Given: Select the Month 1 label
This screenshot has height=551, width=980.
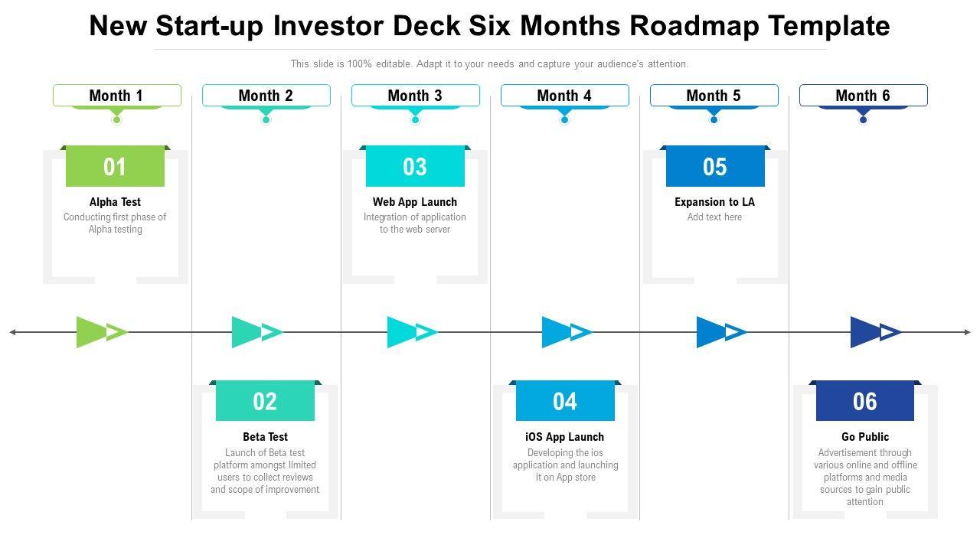Looking at the screenshot, I should coord(116,96).
